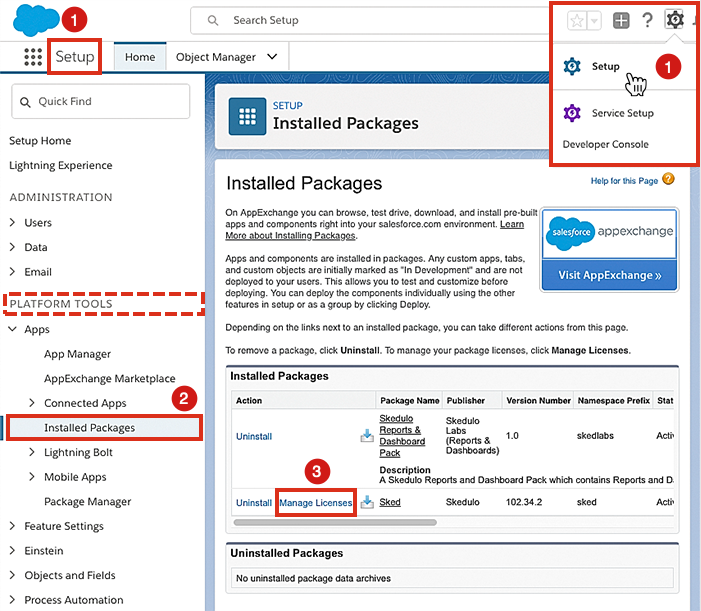Open the App Launcher dots grid

(x=33, y=57)
